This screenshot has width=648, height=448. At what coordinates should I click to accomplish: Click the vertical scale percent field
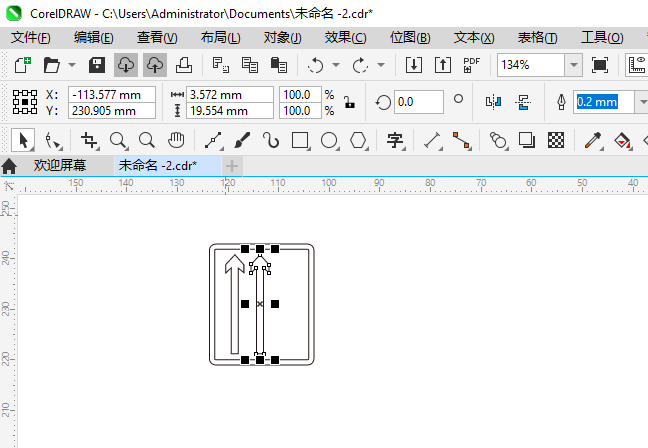[300, 111]
